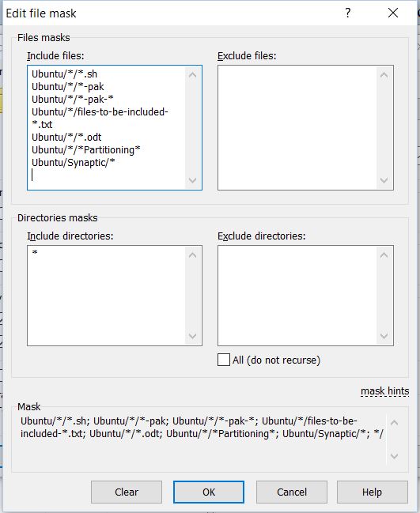Focus the Exclude files text area

[x=297, y=127]
